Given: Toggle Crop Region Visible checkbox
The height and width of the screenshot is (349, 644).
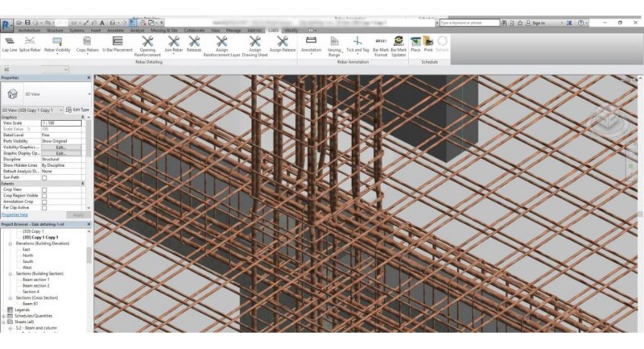Looking at the screenshot, I should point(44,196).
